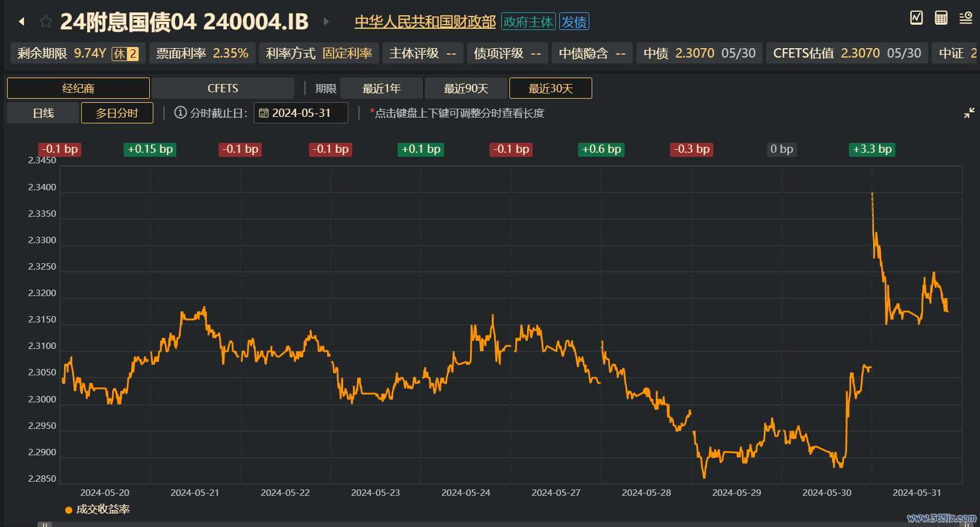
Task: Select 最近30天 period
Action: pos(551,88)
